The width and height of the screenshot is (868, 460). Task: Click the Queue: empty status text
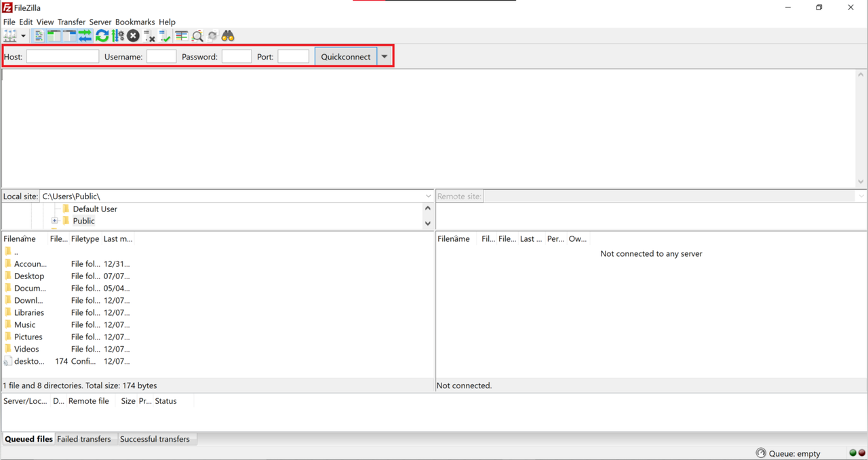pos(795,454)
